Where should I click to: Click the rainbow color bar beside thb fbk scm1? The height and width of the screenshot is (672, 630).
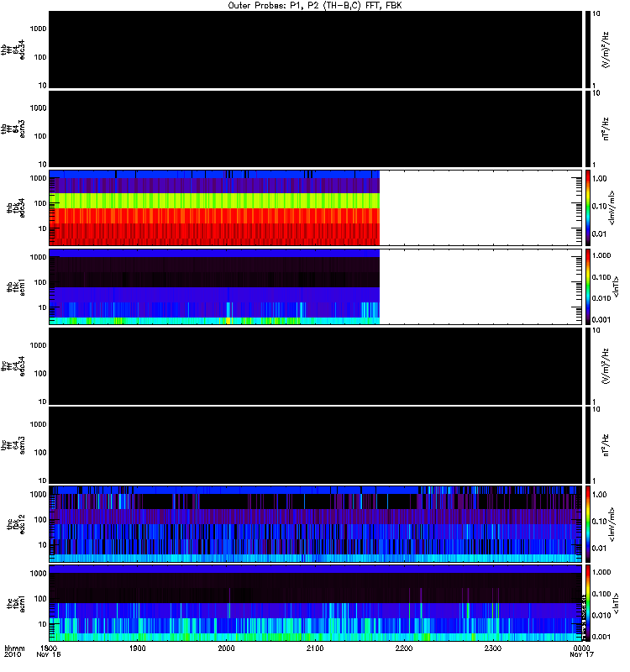(x=588, y=286)
